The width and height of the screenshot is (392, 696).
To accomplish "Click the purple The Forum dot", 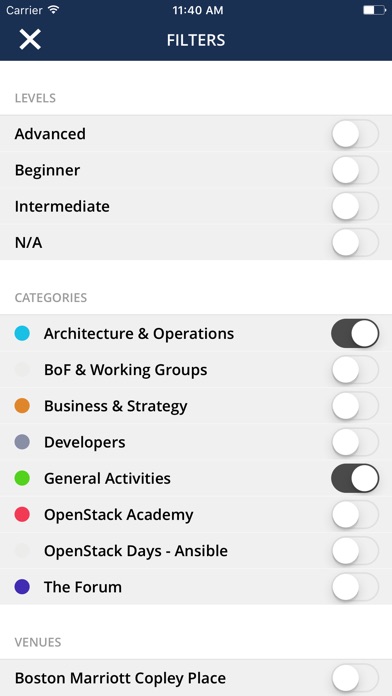I will [x=22, y=587].
